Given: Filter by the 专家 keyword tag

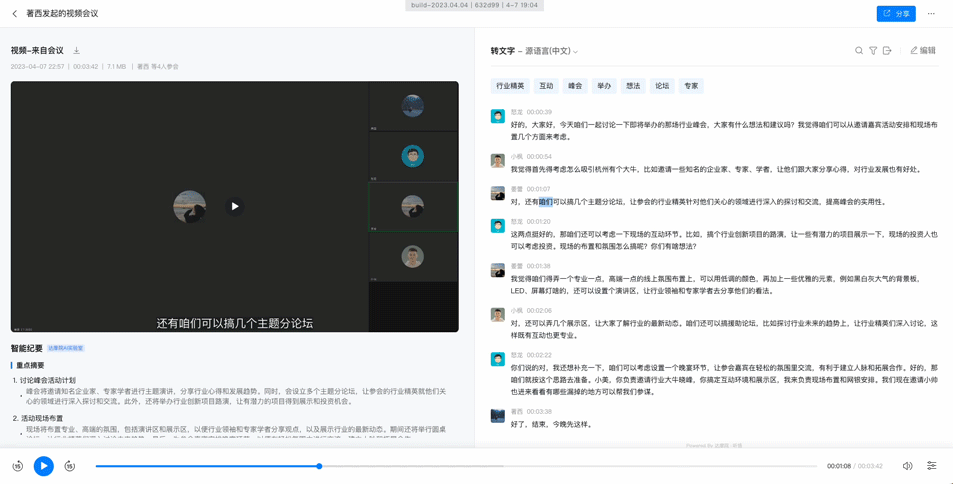Looking at the screenshot, I should point(691,86).
